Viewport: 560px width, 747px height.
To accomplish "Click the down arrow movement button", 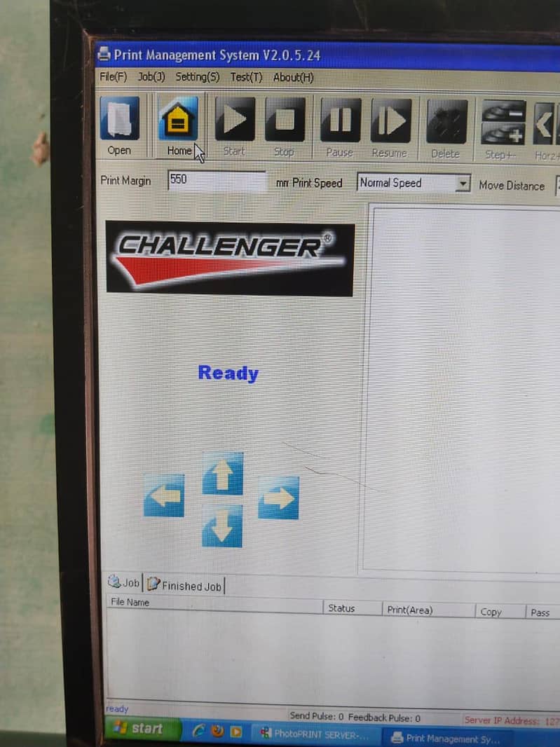I will tap(222, 526).
